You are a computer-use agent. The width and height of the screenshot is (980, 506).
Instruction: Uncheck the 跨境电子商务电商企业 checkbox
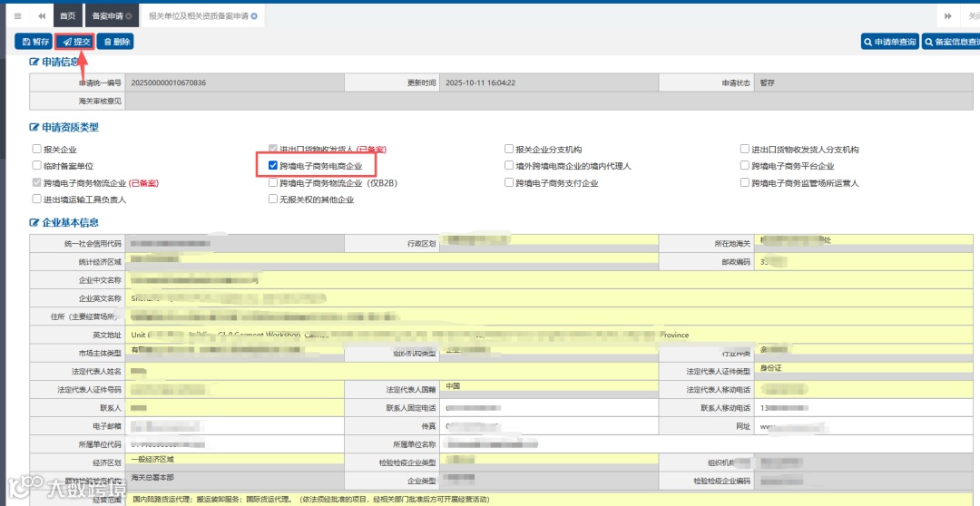272,166
